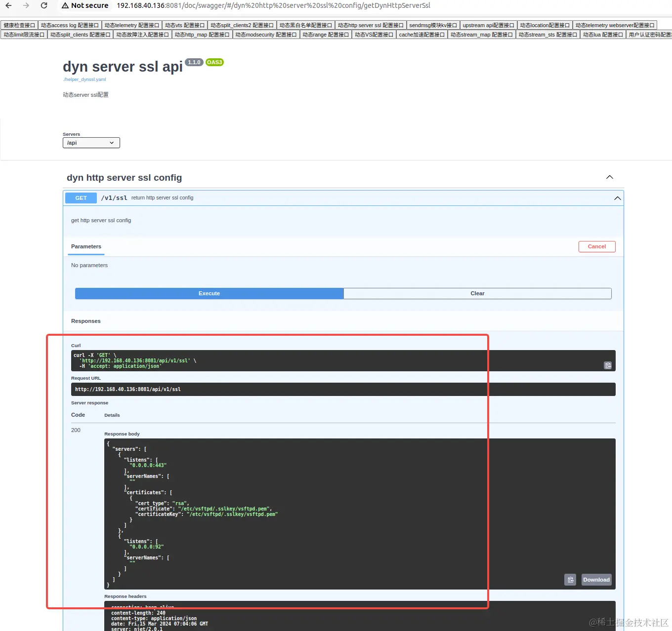
Task: Click the Not secure warning indicator
Action: click(x=85, y=5)
